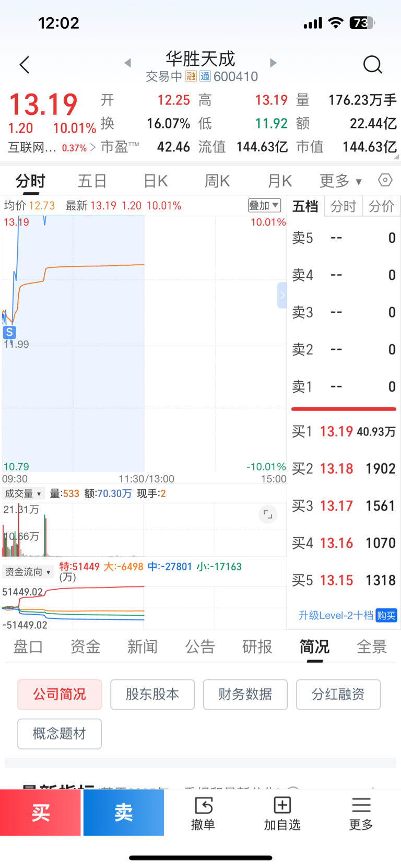The height and width of the screenshot is (868, 401).
Task: Tap the 换 16.07% turnover value
Action: (168, 124)
